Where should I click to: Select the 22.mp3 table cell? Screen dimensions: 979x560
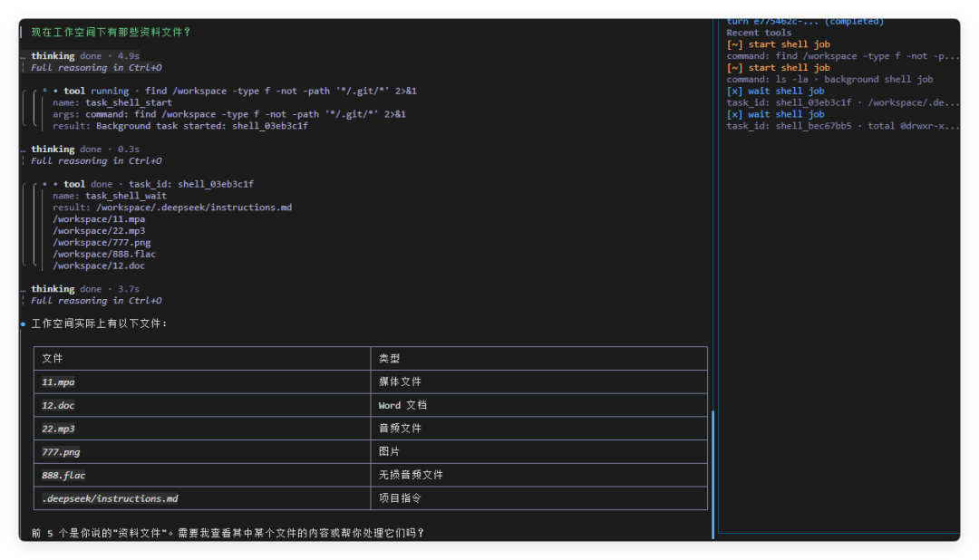[202, 429]
